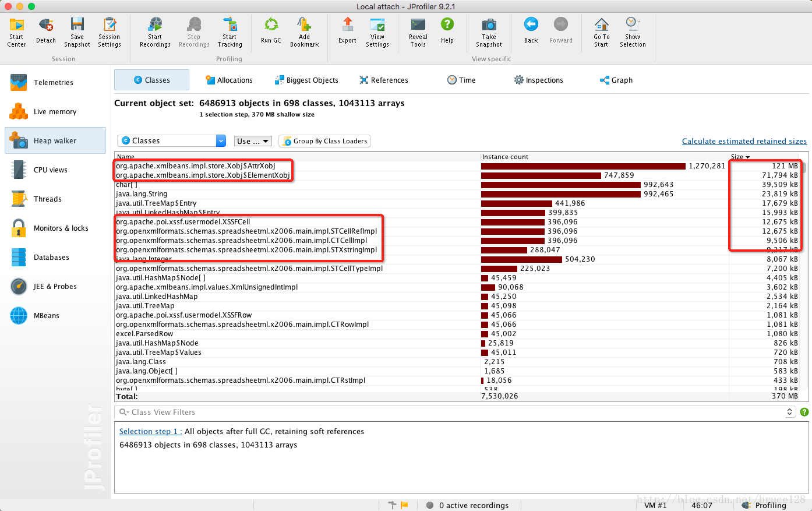Open the Class View Filters options stepper
The height and width of the screenshot is (511, 812).
click(x=790, y=412)
